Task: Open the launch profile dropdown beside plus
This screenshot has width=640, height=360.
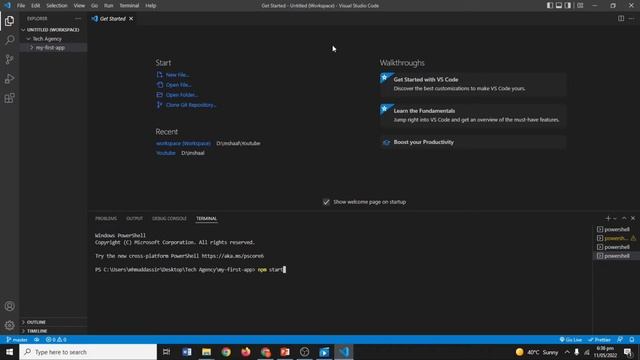Action: pyautogui.click(x=615, y=218)
